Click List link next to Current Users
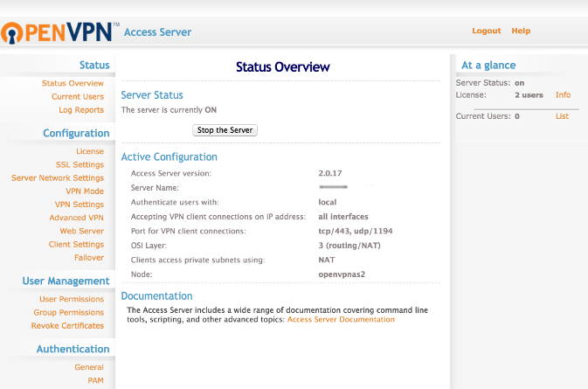The height and width of the screenshot is (389, 588). 562,116
